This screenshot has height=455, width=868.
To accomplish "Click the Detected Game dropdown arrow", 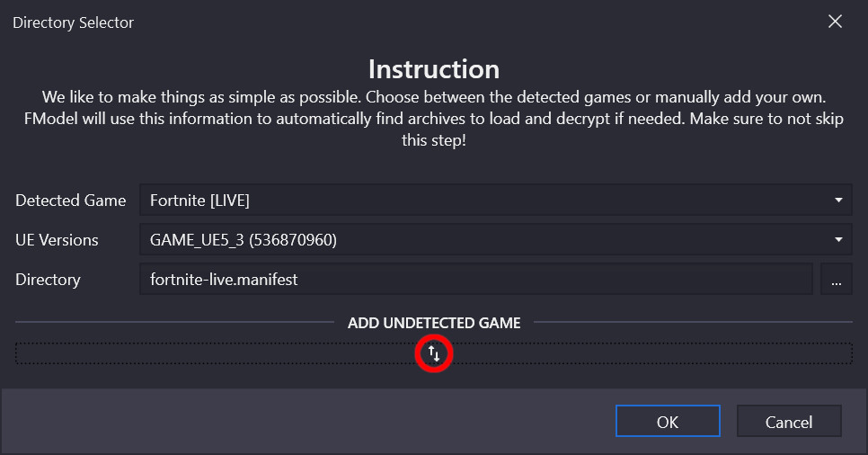I will tap(837, 201).
